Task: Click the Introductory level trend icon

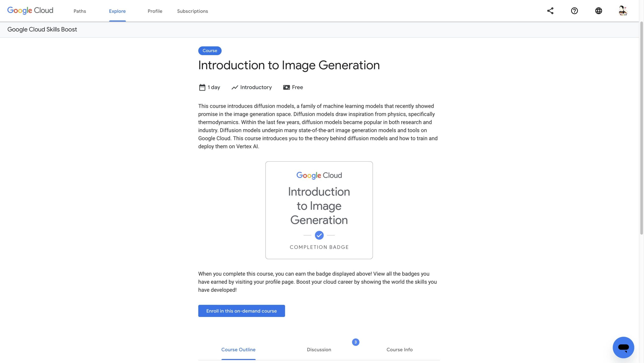Action: pyautogui.click(x=235, y=87)
